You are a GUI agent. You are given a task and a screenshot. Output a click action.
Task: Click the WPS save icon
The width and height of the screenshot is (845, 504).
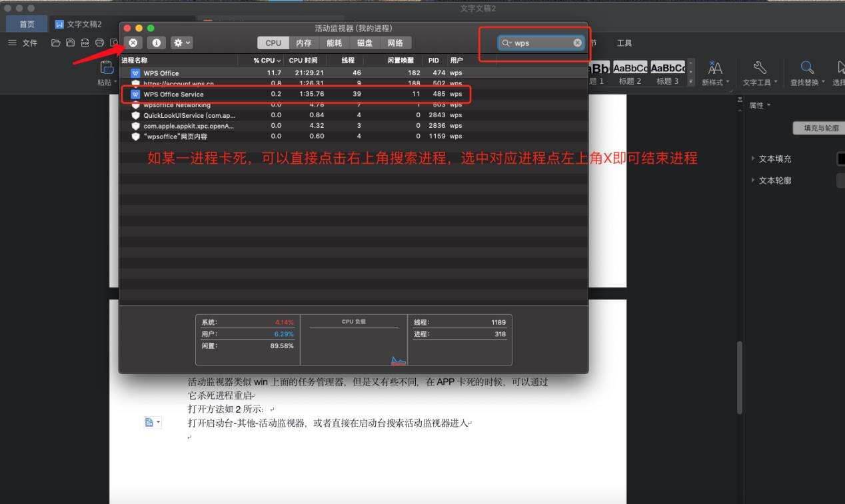pyautogui.click(x=70, y=43)
